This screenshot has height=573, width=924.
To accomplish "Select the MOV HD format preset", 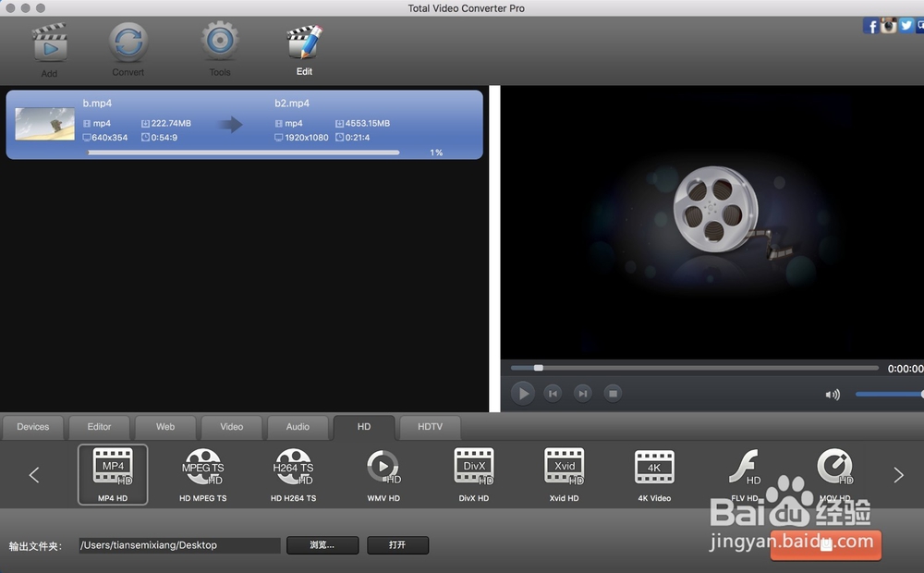I will tap(835, 474).
